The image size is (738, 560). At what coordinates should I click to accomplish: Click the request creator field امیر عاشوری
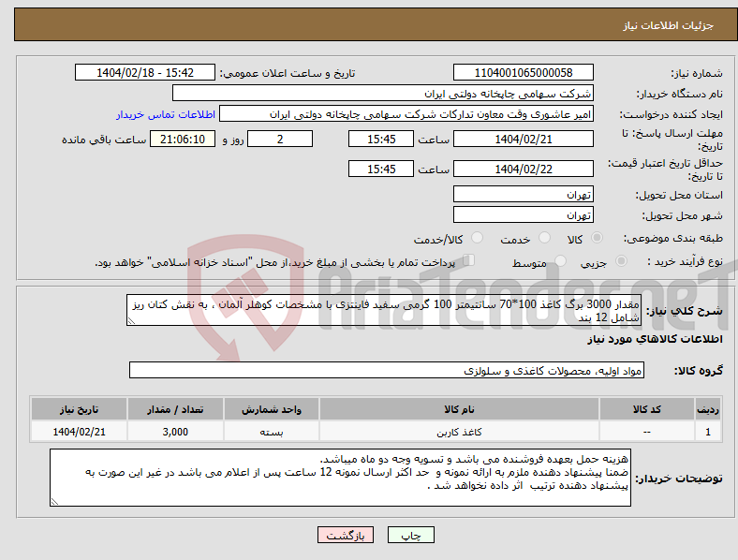coord(406,114)
